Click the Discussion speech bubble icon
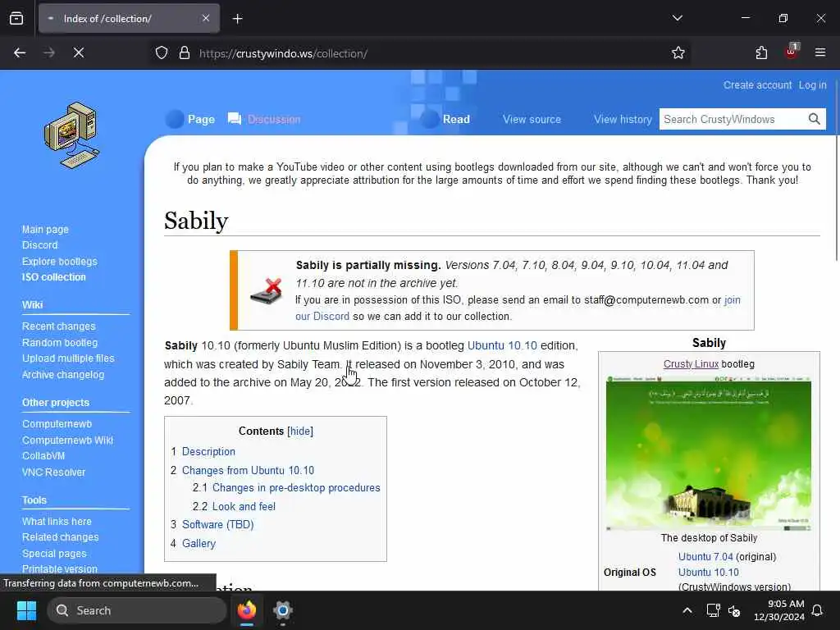The height and width of the screenshot is (630, 840). click(x=234, y=119)
